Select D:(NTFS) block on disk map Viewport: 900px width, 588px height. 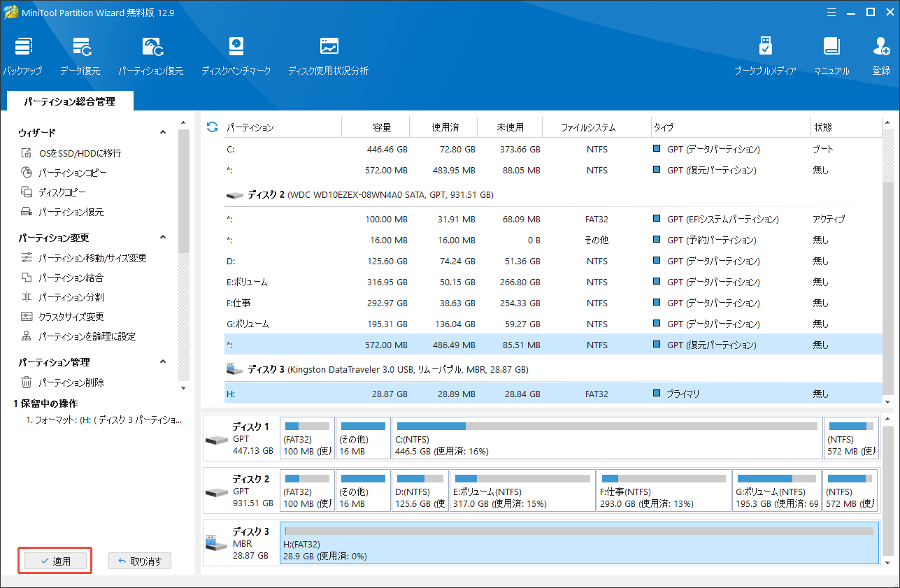click(419, 490)
